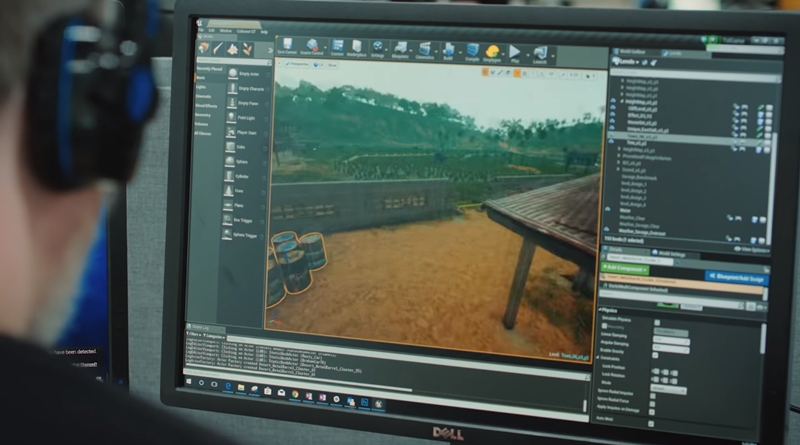Open the Marketplace toolbar icon
This screenshot has height=445, width=800.
point(357,47)
